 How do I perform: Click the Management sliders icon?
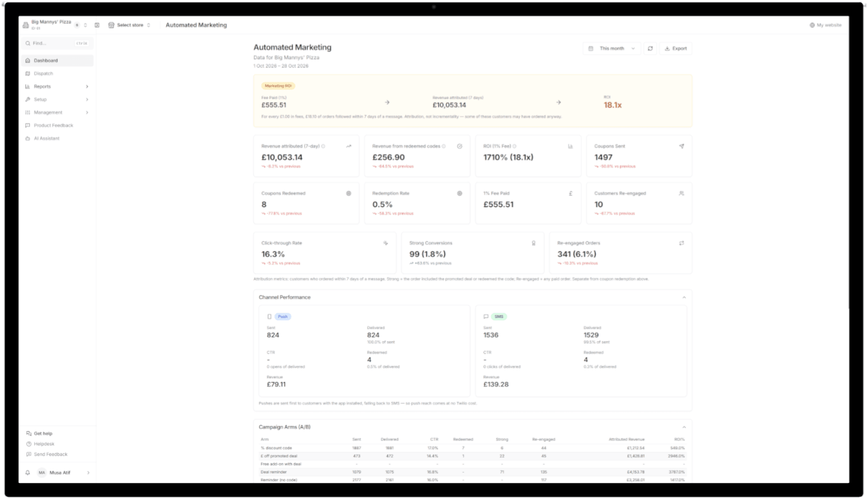click(28, 112)
